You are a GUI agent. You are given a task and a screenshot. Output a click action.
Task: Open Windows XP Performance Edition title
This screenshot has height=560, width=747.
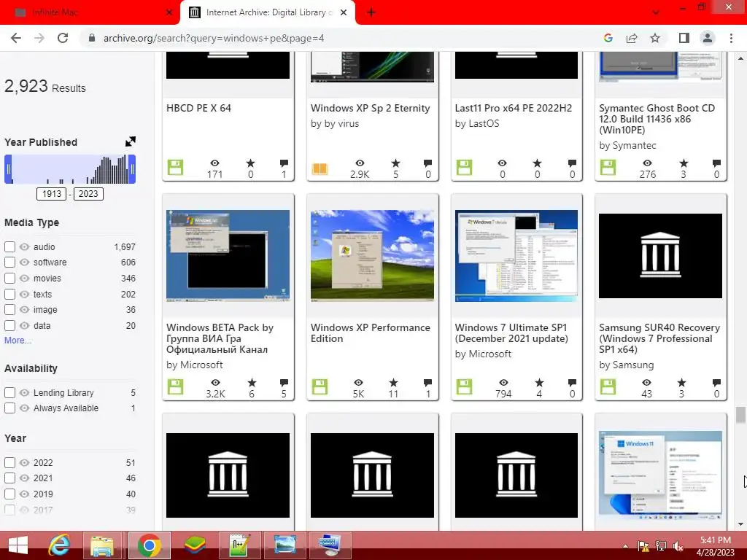tap(370, 332)
